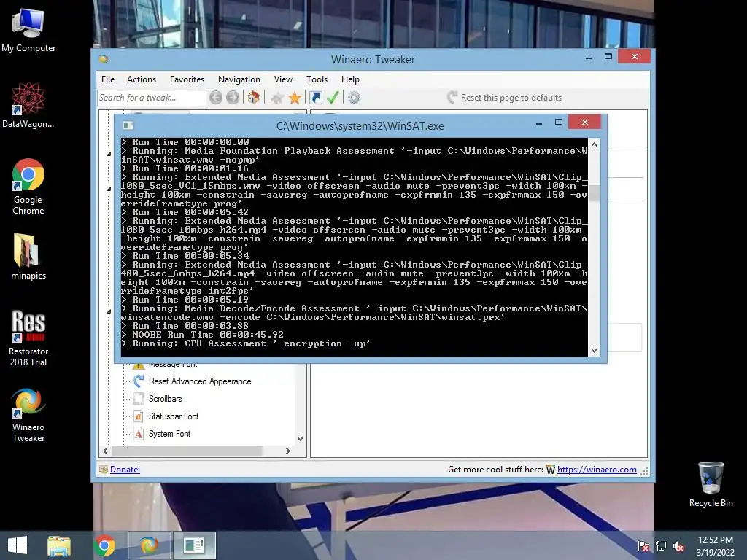Open the https://winaero.com link
The width and height of the screenshot is (747, 560).
point(597,470)
